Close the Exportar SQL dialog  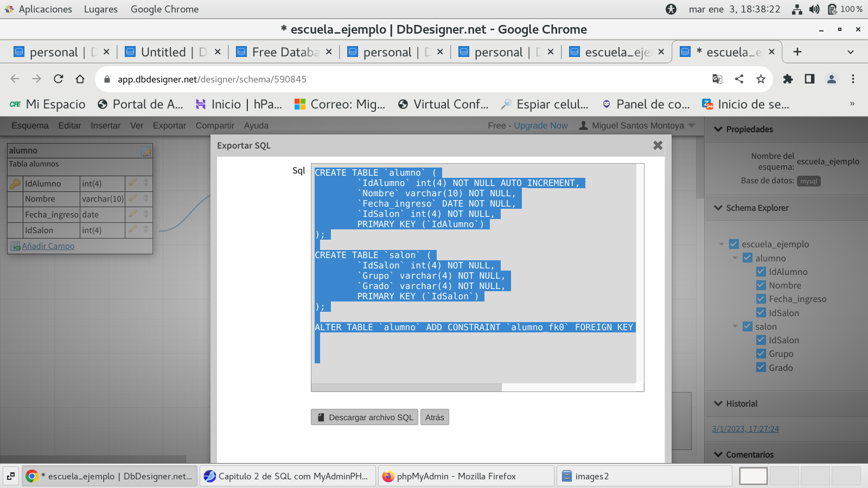(x=658, y=145)
